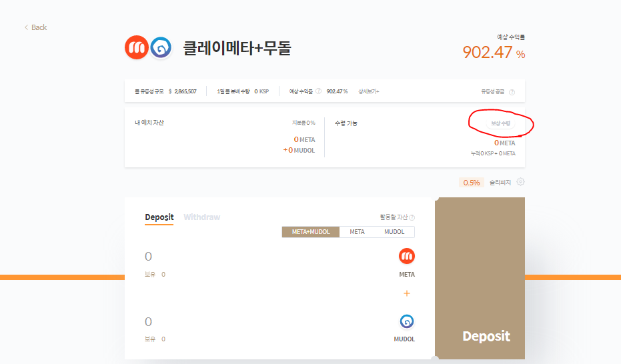Click the +0 MUDOL deposited asset value

click(299, 151)
